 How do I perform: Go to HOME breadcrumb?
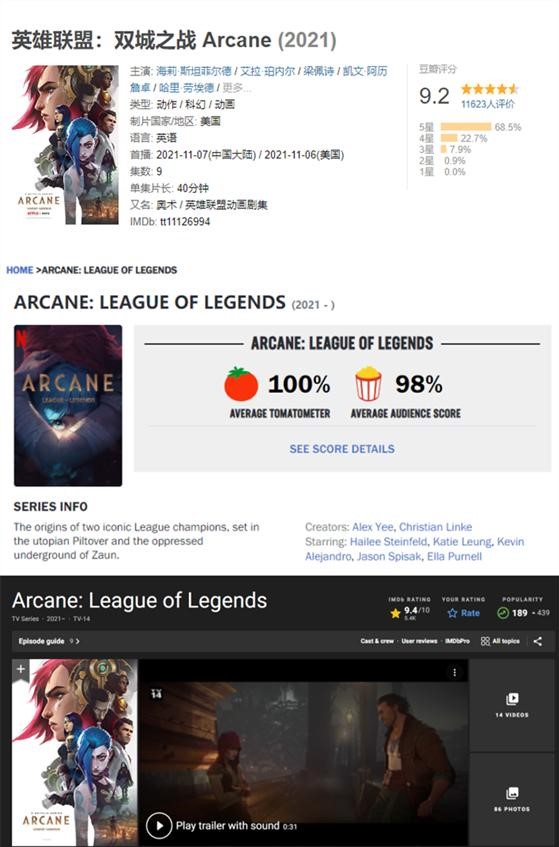click(x=19, y=270)
